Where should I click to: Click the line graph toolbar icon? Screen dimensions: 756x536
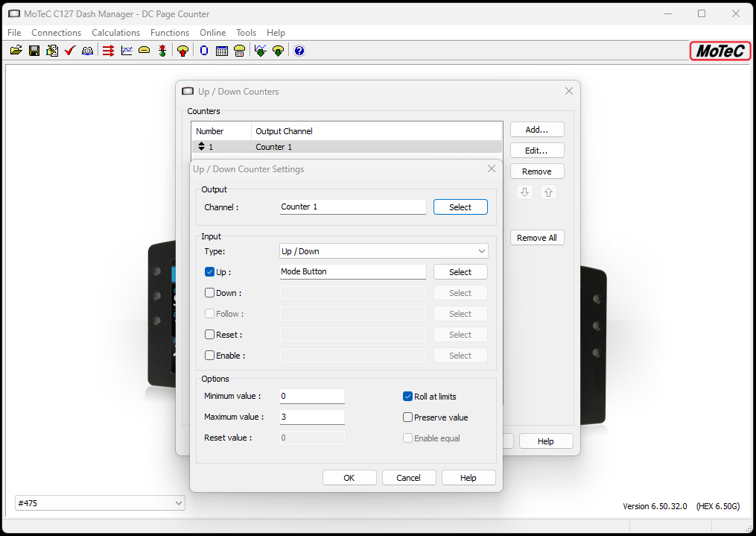(x=127, y=51)
